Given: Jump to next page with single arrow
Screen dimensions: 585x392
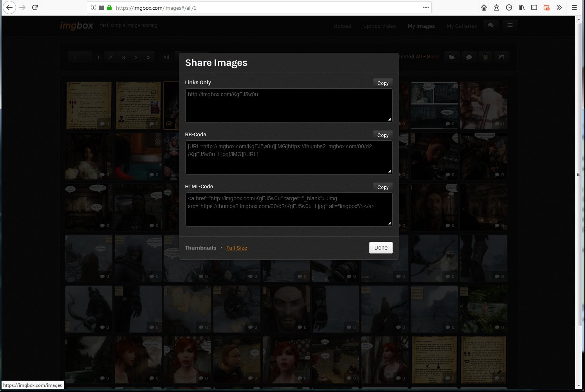Looking at the screenshot, I should click(x=136, y=57).
